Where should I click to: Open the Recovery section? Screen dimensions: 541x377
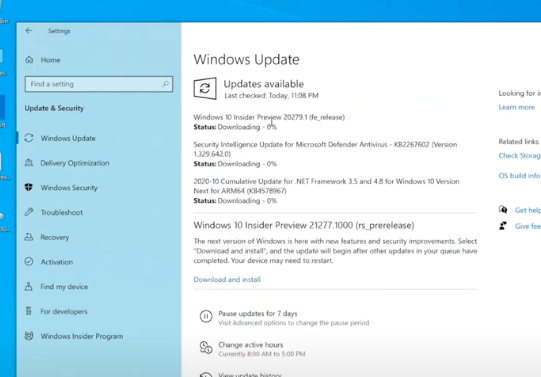55,237
